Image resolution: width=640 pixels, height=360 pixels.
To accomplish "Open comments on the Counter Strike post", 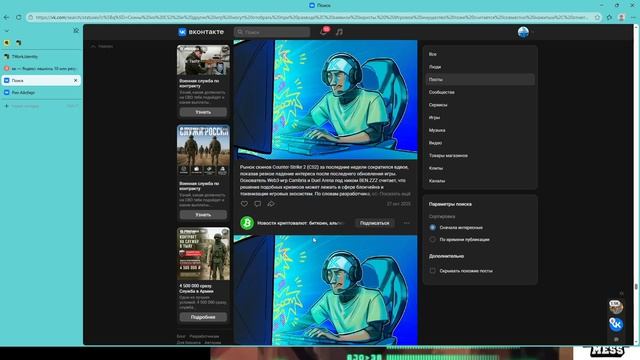I will point(258,204).
